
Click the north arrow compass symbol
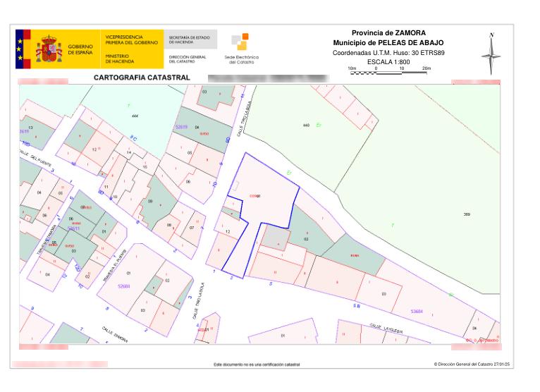(x=491, y=54)
